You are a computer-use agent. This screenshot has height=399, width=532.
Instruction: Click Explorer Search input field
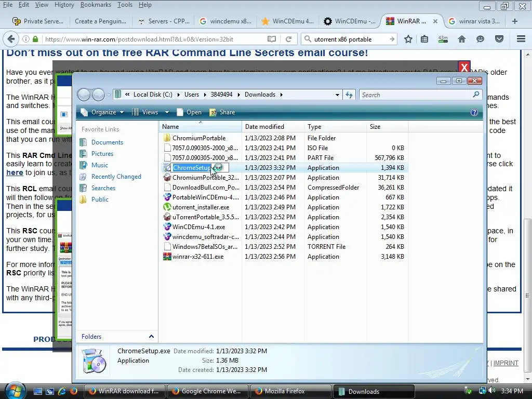[x=416, y=95]
